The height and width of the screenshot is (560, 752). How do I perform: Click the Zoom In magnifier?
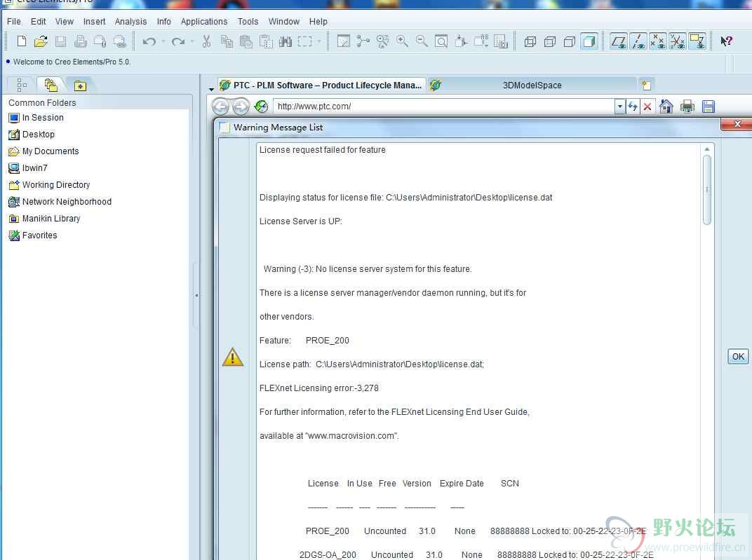(402, 41)
